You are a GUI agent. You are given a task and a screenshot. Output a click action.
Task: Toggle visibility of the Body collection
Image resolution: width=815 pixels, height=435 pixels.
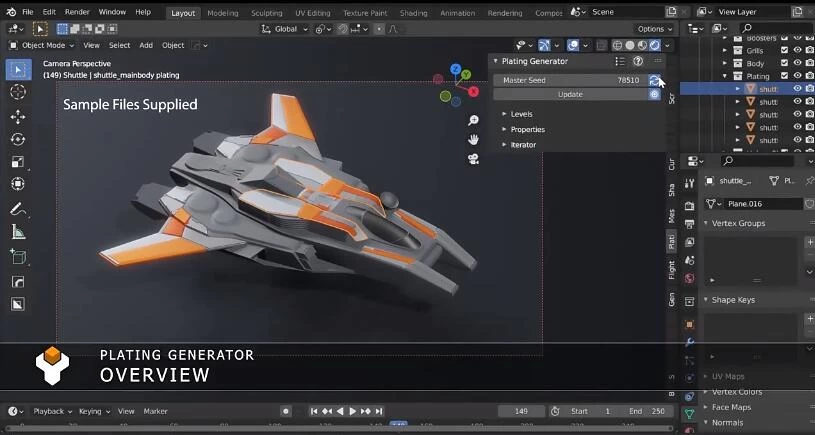[797, 63]
